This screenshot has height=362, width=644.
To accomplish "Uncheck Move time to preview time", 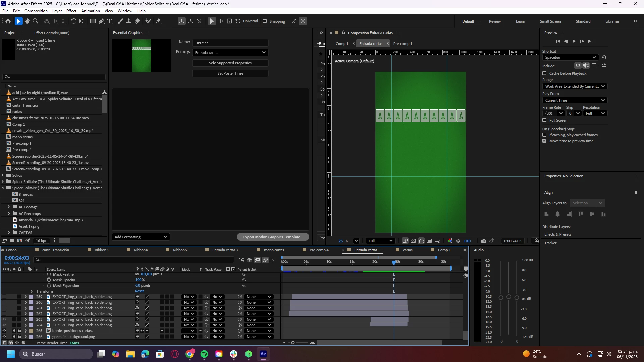I will pyautogui.click(x=544, y=141).
